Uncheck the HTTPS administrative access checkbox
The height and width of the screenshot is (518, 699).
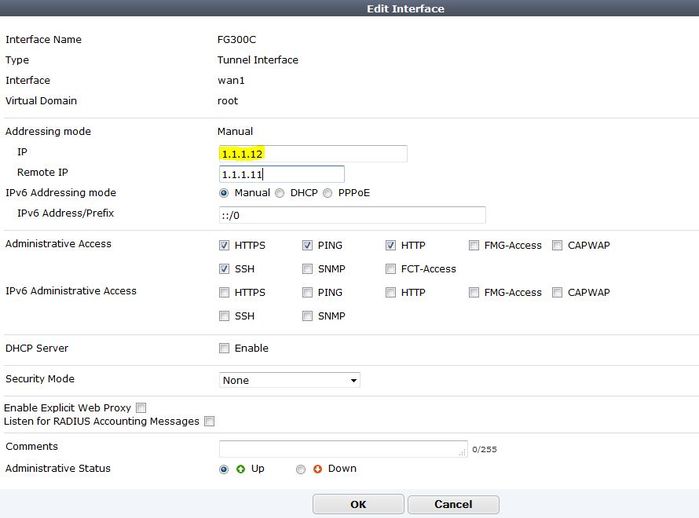pyautogui.click(x=225, y=244)
